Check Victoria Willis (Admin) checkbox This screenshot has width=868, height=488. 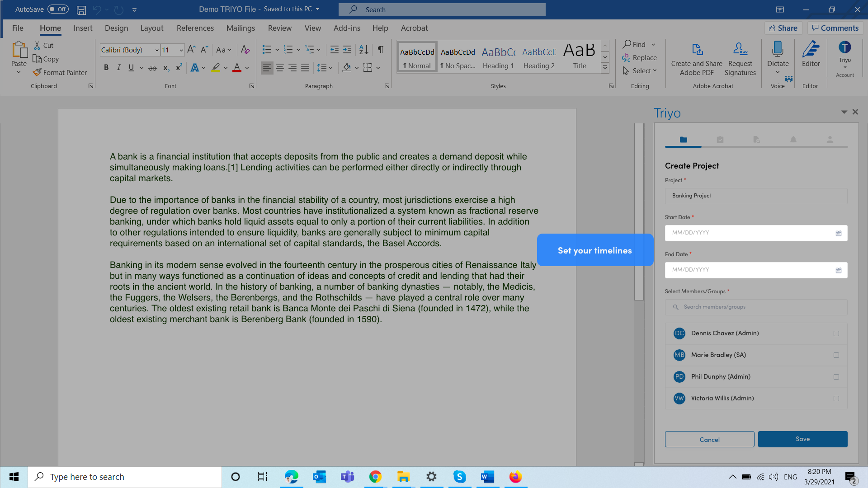click(836, 399)
